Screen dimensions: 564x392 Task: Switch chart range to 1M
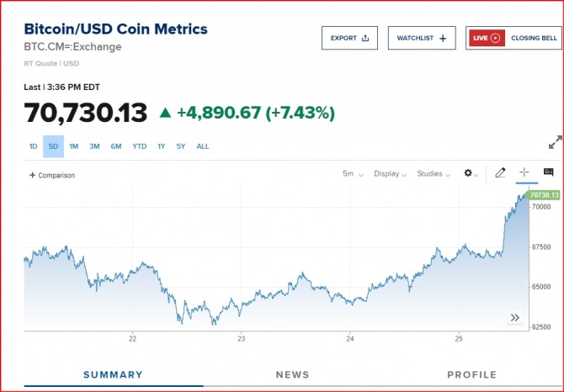pyautogui.click(x=74, y=146)
